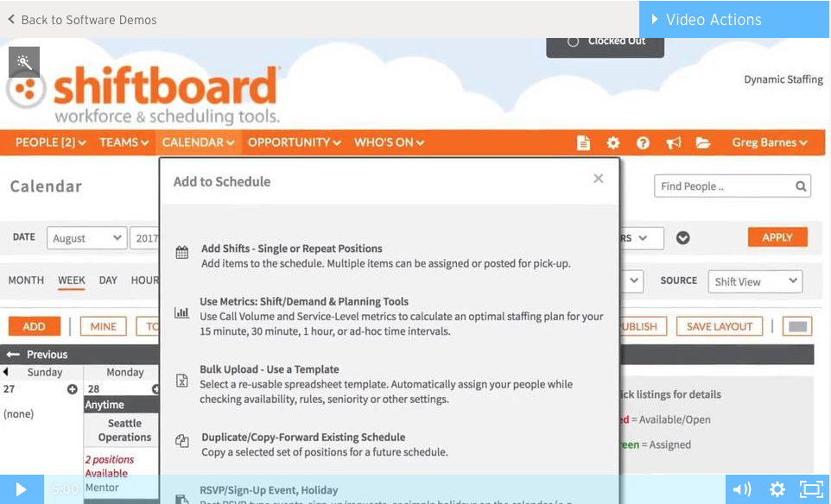Close the Add to Schedule dialog
The image size is (831, 504).
[x=599, y=179]
